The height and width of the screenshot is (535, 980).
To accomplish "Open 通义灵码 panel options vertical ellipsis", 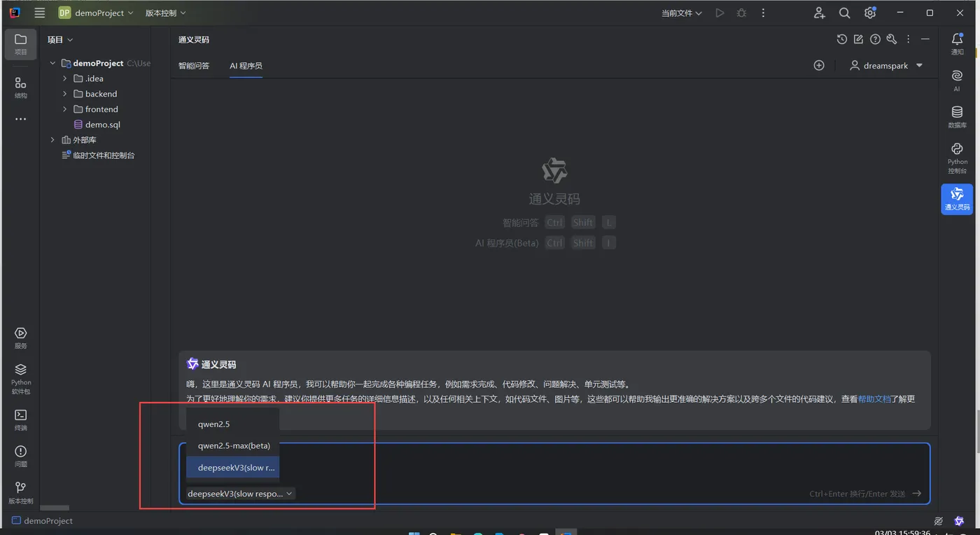I will coord(909,39).
